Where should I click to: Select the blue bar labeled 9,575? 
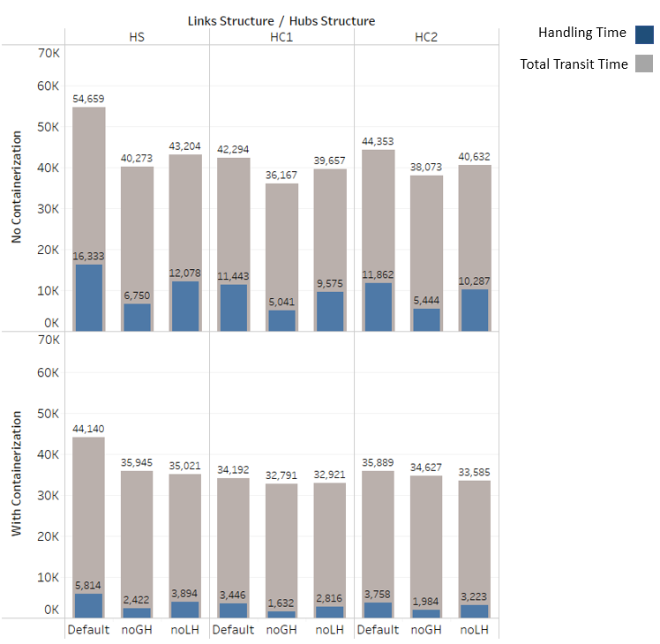tap(330, 311)
